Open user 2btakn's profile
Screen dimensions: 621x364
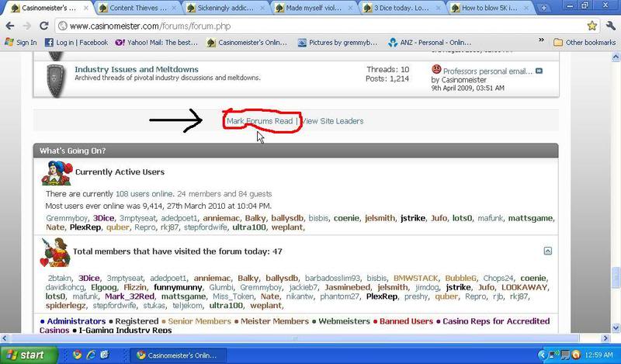coord(60,279)
